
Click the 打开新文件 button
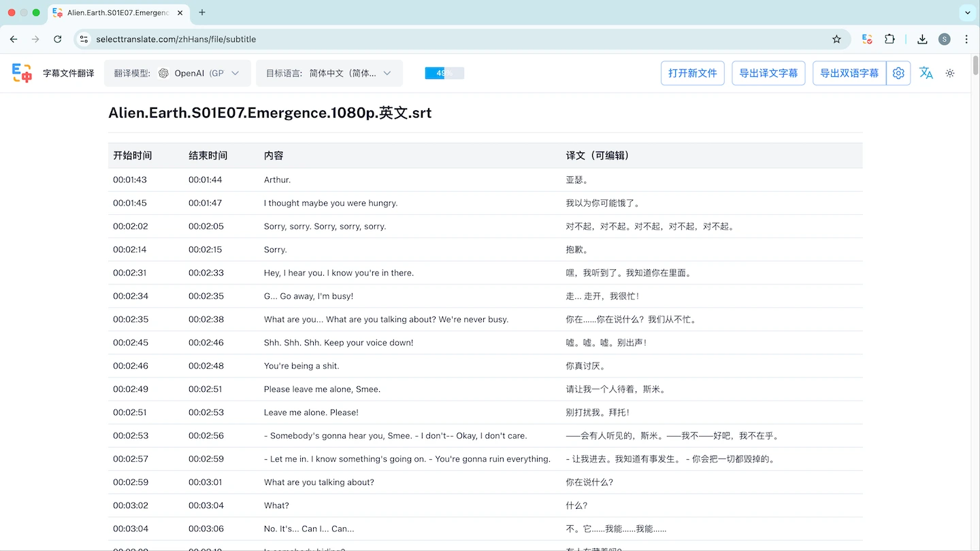coord(692,73)
